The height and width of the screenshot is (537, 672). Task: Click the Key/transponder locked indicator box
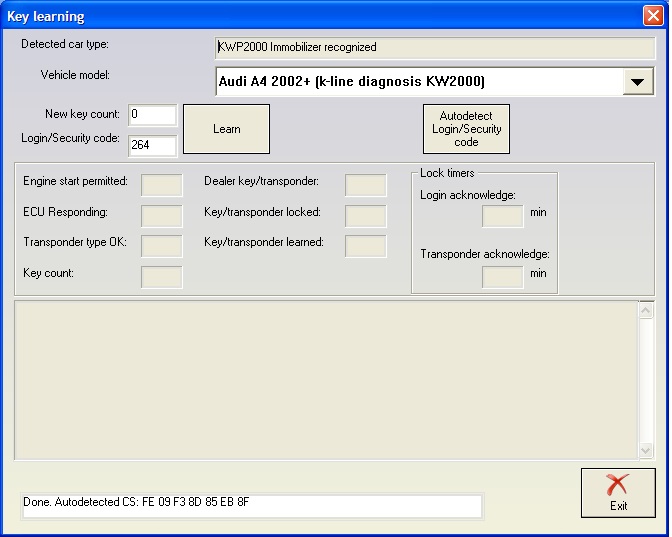tap(366, 216)
